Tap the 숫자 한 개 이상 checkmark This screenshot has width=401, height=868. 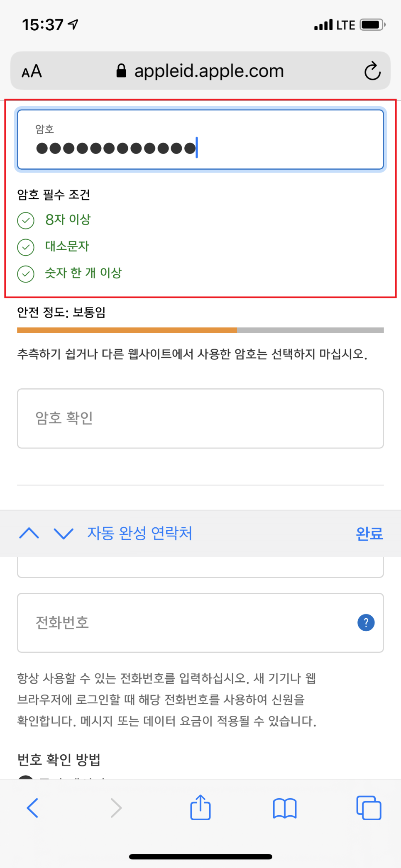(26, 273)
